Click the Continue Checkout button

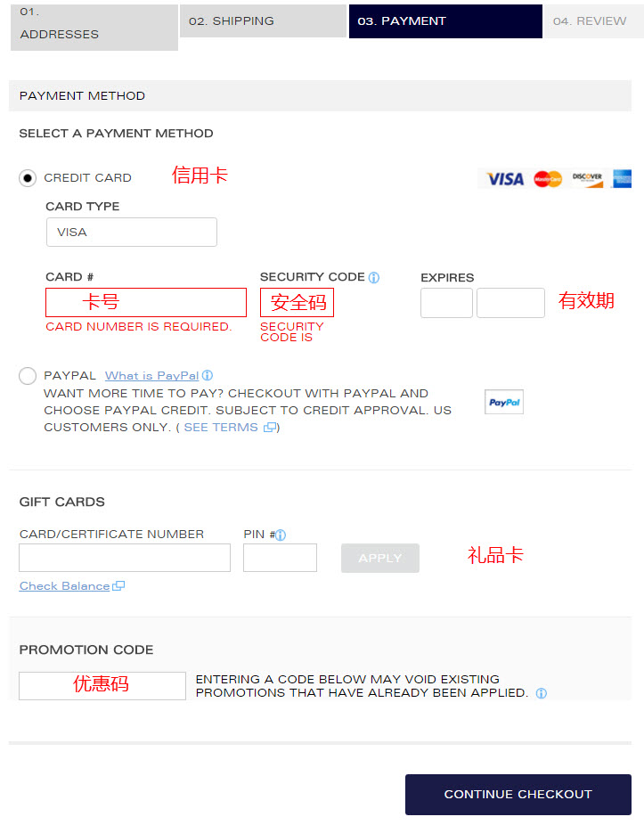(x=518, y=794)
